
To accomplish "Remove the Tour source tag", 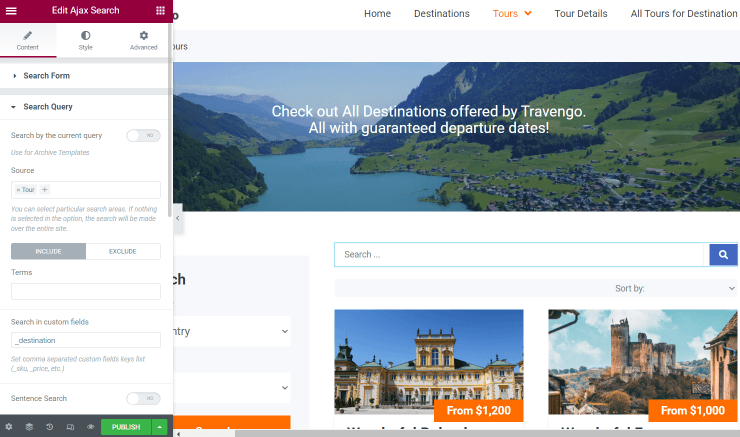I will [18, 190].
